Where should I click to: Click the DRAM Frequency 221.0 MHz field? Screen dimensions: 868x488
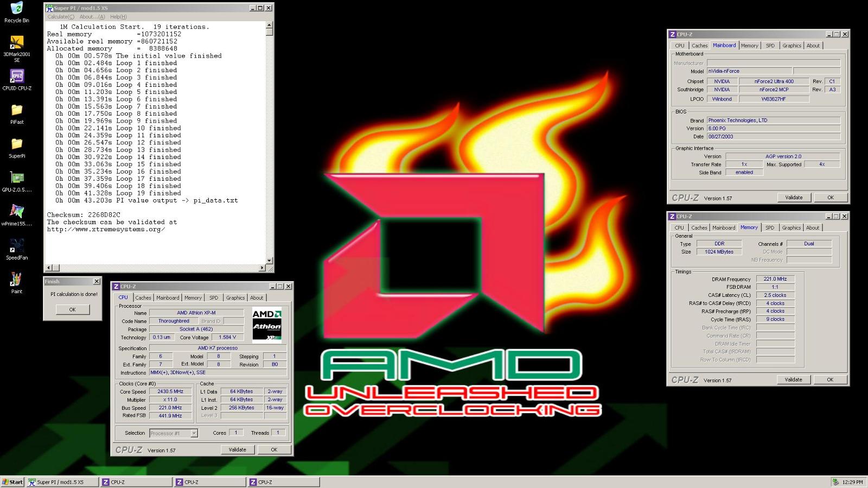[775, 279]
